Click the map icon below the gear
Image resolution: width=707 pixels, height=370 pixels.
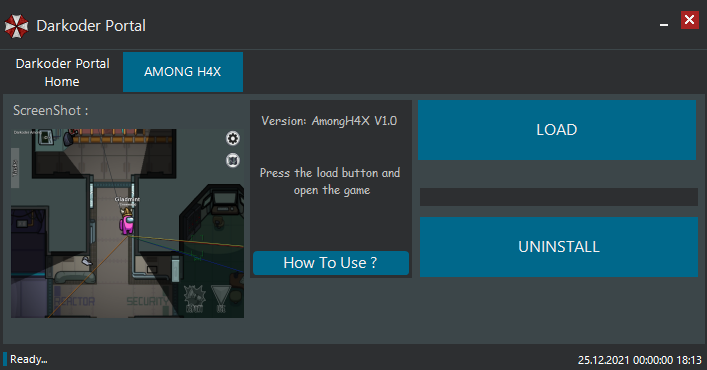pyautogui.click(x=233, y=160)
